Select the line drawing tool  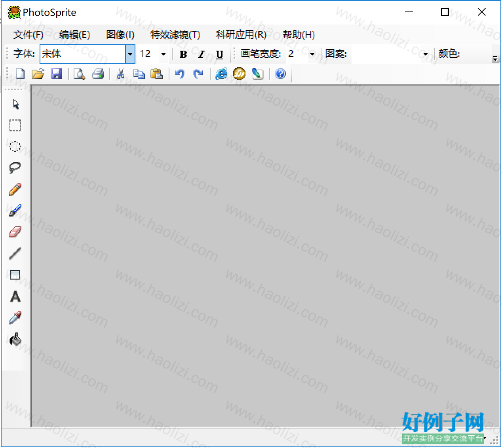(x=15, y=253)
